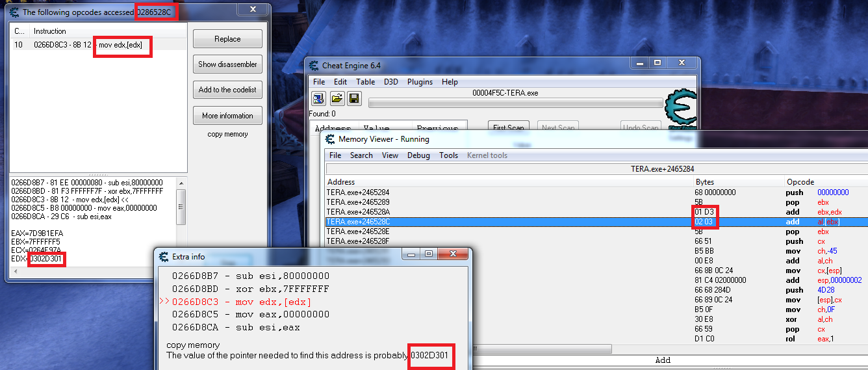Click the Cheat Engine 6.4 title bar icon
This screenshot has width=868, height=370.
point(314,65)
